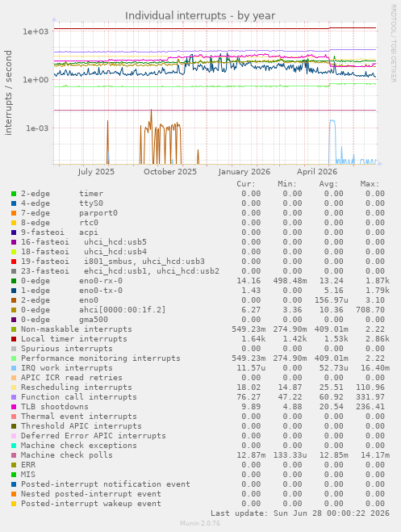The image size is (401, 532).
Task: Click the July 2025 axis label
Action: tap(96, 172)
